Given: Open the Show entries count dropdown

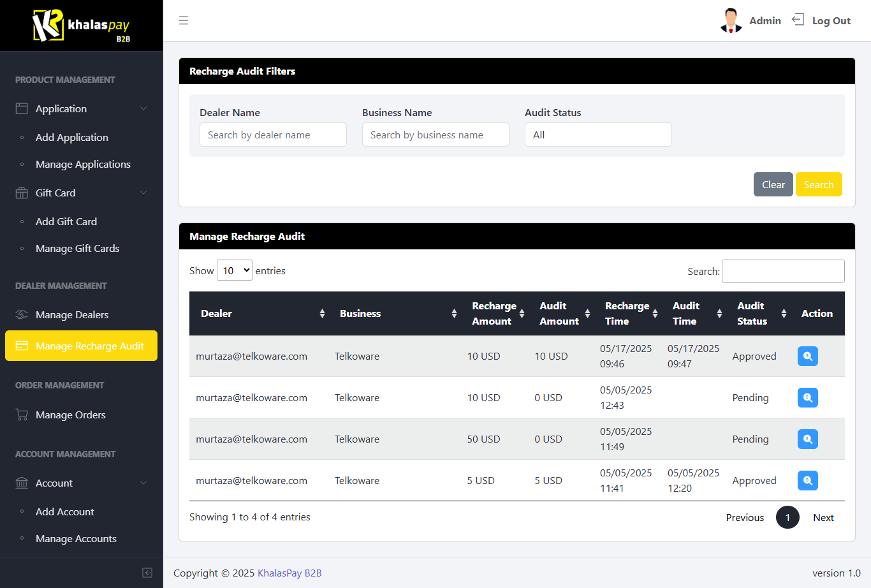Looking at the screenshot, I should (235, 270).
